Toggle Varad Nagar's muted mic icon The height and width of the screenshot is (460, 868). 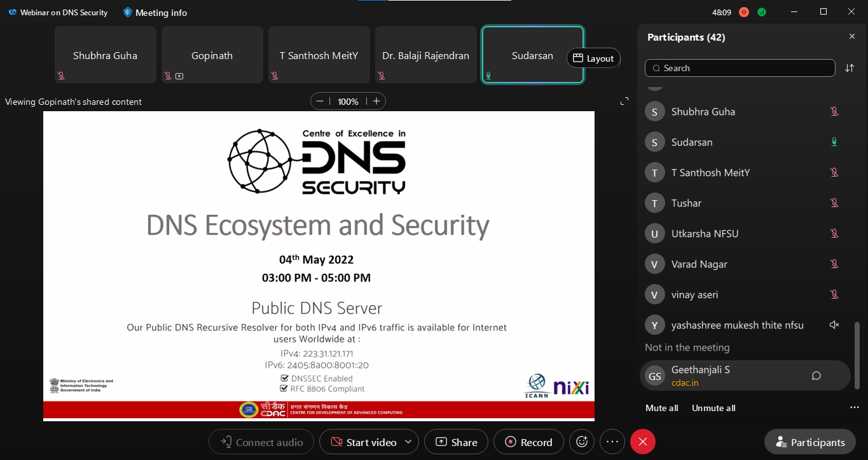click(834, 264)
